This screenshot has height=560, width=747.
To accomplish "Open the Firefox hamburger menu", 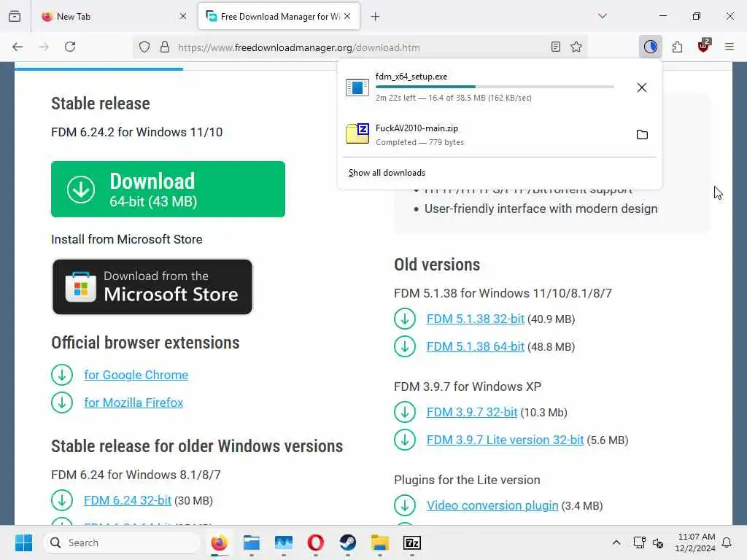I will pos(729,47).
